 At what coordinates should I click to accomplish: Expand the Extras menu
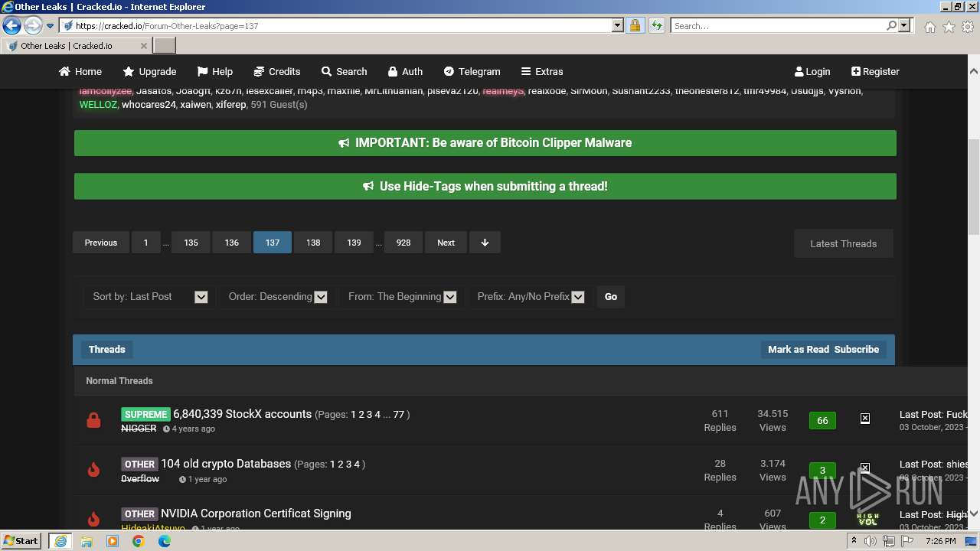[542, 71]
